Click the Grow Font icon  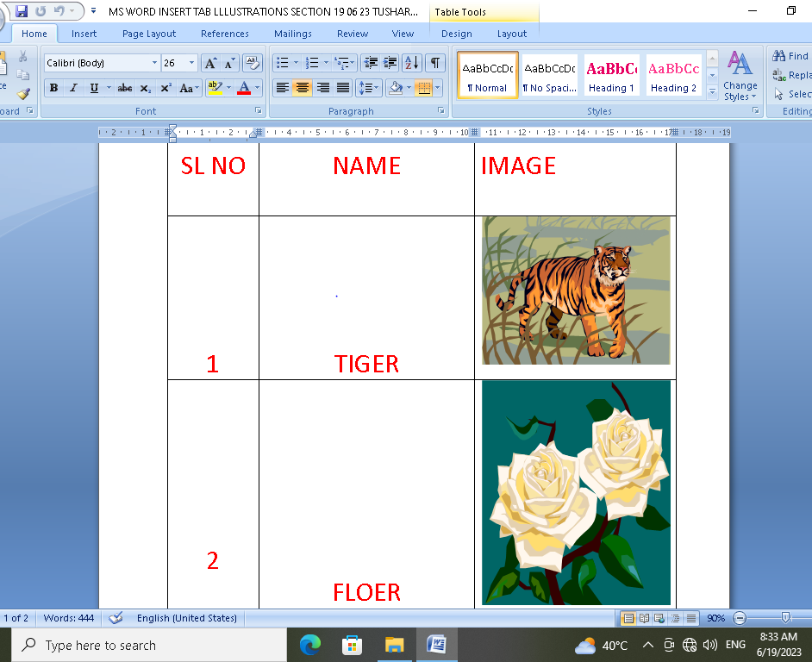pyautogui.click(x=210, y=63)
